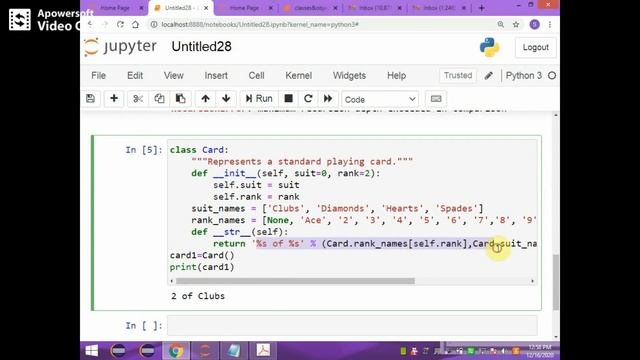Open the Edit menu
This screenshot has height=360, width=640.
pyautogui.click(x=135, y=76)
